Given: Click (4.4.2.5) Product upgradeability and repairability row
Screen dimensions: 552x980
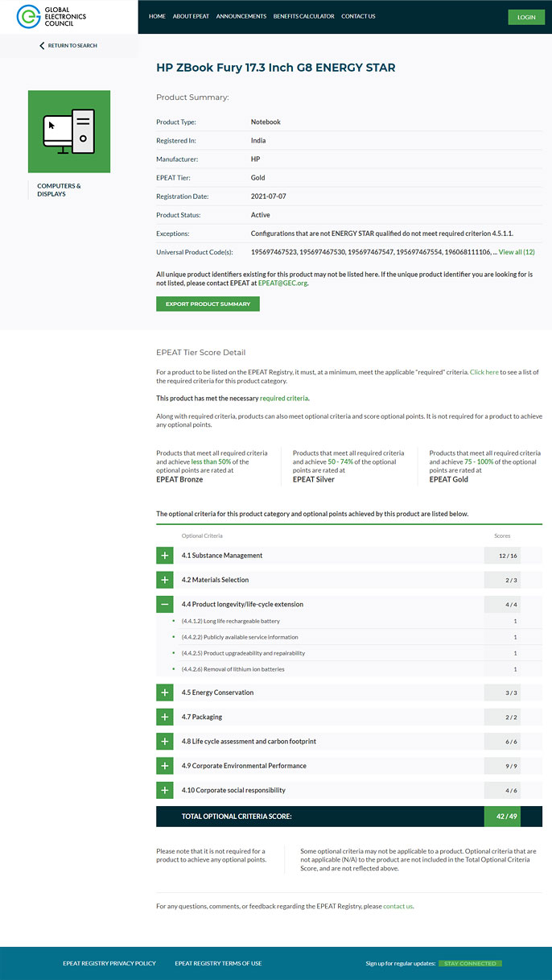Looking at the screenshot, I should pyautogui.click(x=349, y=653).
